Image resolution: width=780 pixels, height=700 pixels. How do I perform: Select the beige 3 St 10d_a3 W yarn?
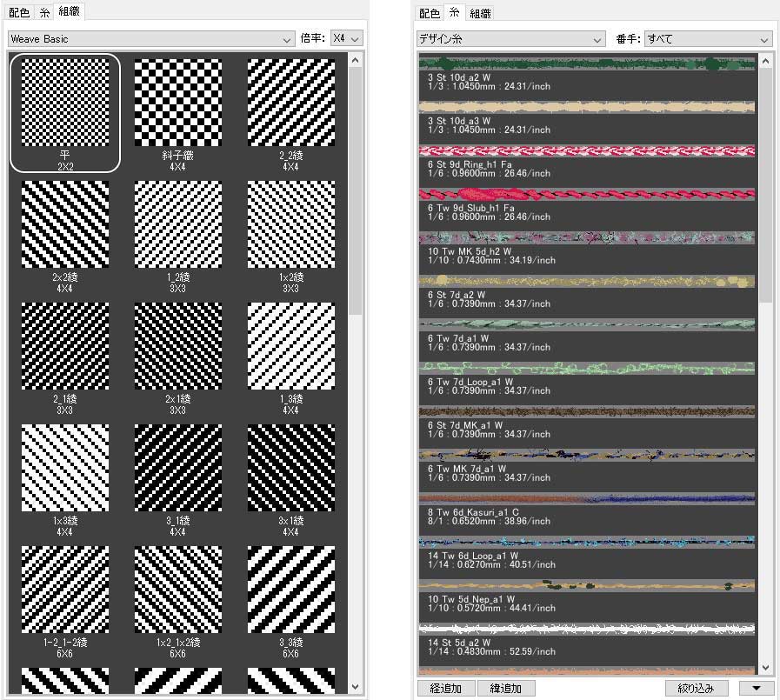coord(587,118)
